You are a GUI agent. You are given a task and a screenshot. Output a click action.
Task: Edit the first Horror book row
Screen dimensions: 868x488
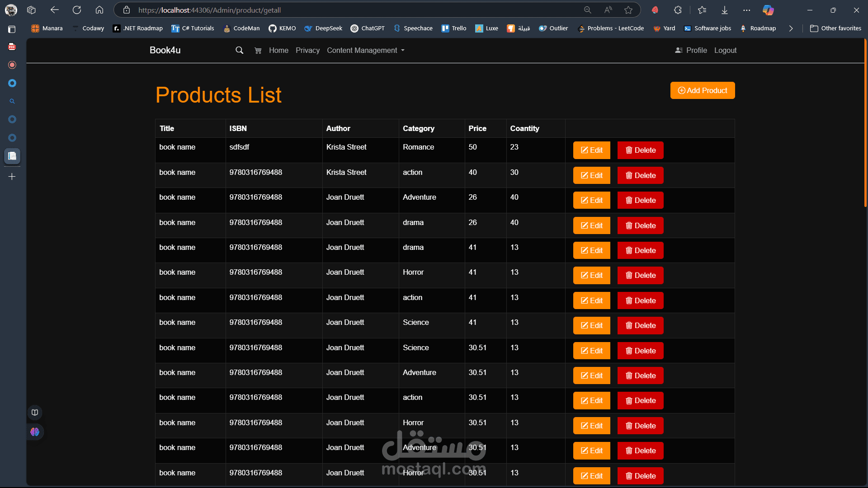pyautogui.click(x=591, y=276)
